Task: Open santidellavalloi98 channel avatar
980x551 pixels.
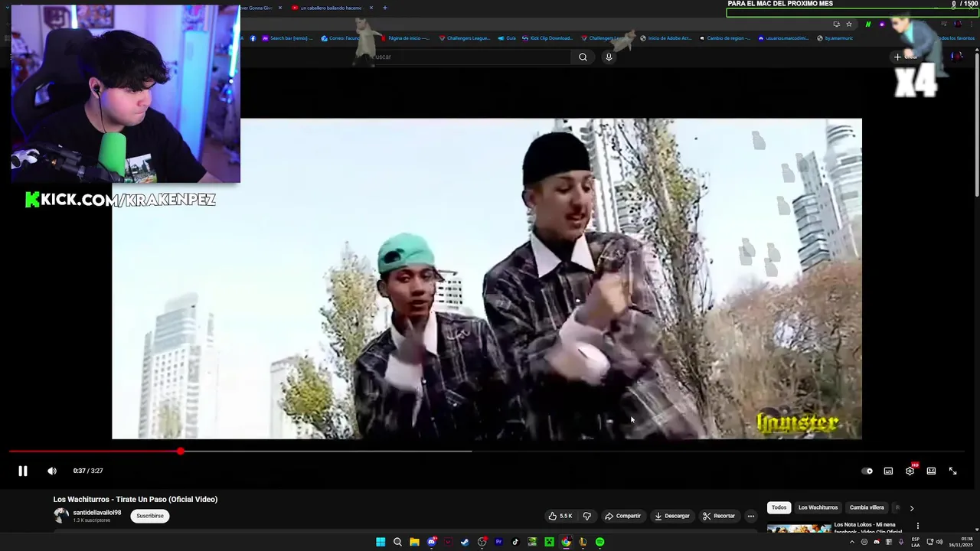Action: tap(61, 515)
